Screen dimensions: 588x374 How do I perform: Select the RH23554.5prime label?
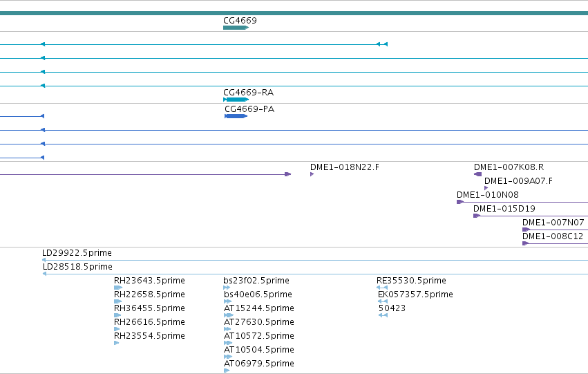point(149,336)
